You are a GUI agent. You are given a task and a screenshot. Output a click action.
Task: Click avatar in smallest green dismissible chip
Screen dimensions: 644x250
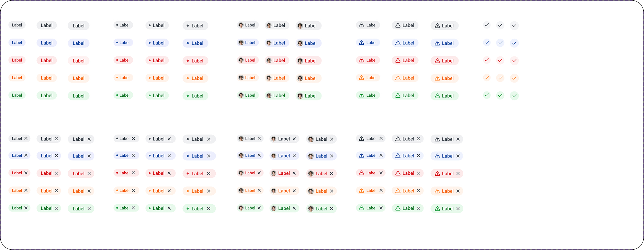point(241,208)
